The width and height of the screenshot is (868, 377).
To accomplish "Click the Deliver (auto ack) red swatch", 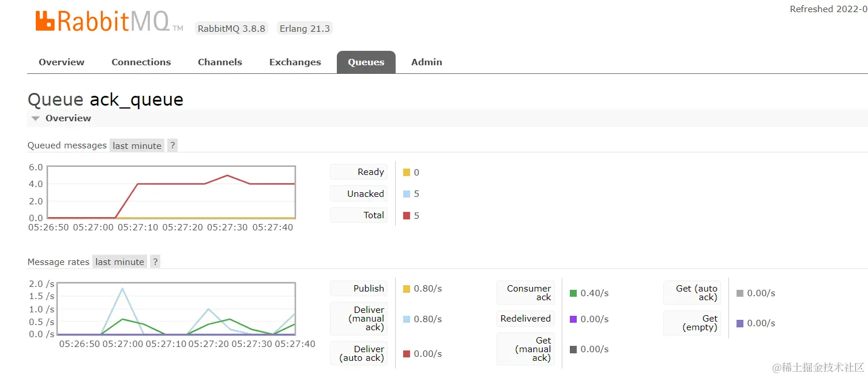I will (407, 354).
